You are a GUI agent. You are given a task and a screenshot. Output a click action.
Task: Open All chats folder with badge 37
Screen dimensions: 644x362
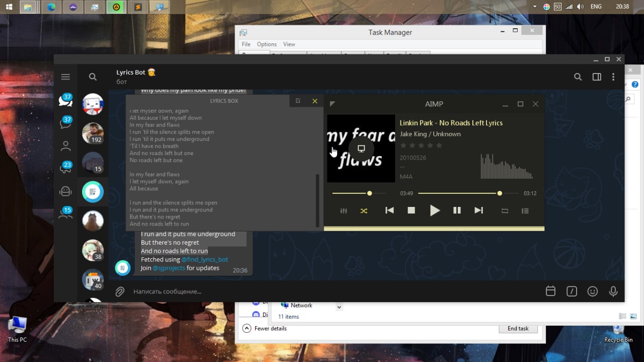pyautogui.click(x=65, y=100)
